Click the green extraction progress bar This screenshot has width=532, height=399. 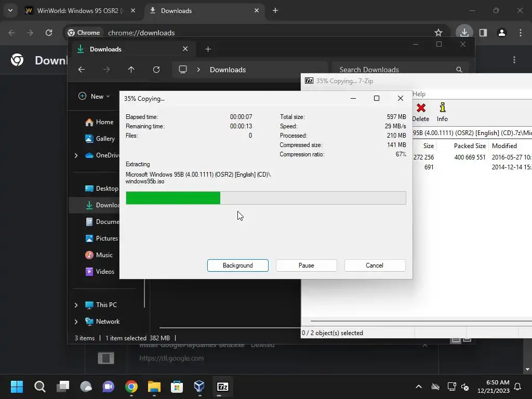pyautogui.click(x=265, y=198)
